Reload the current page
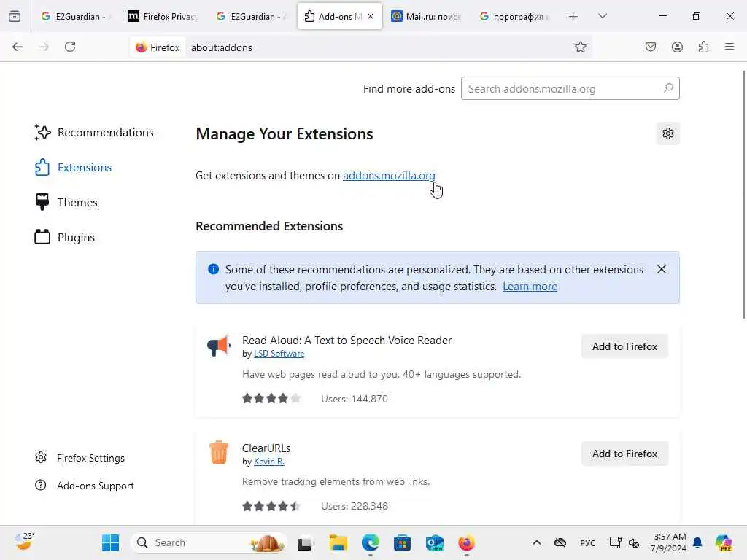 click(x=70, y=47)
